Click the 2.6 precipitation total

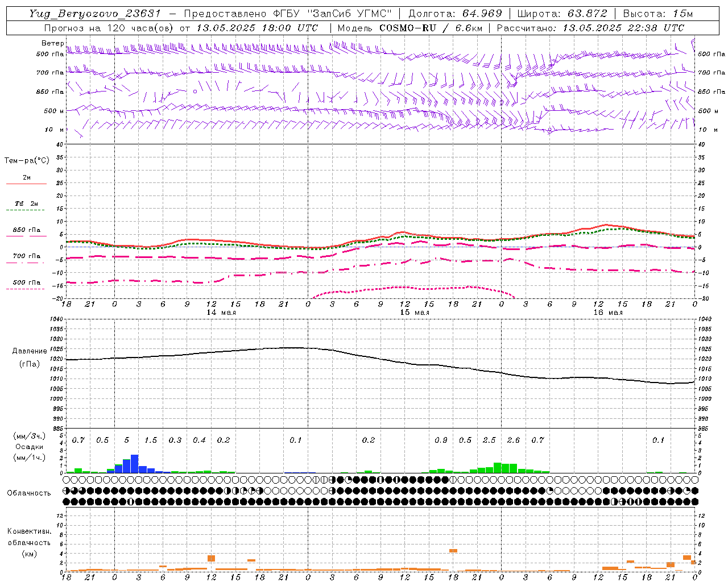point(514,440)
